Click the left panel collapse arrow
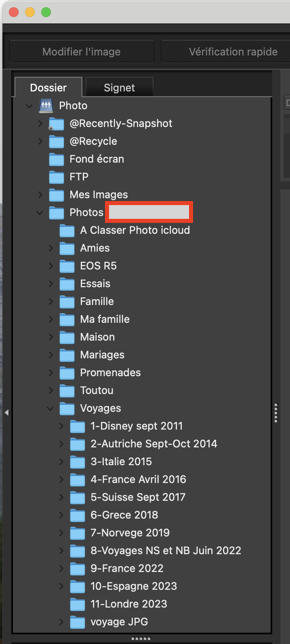The width and height of the screenshot is (290, 644). point(6,413)
